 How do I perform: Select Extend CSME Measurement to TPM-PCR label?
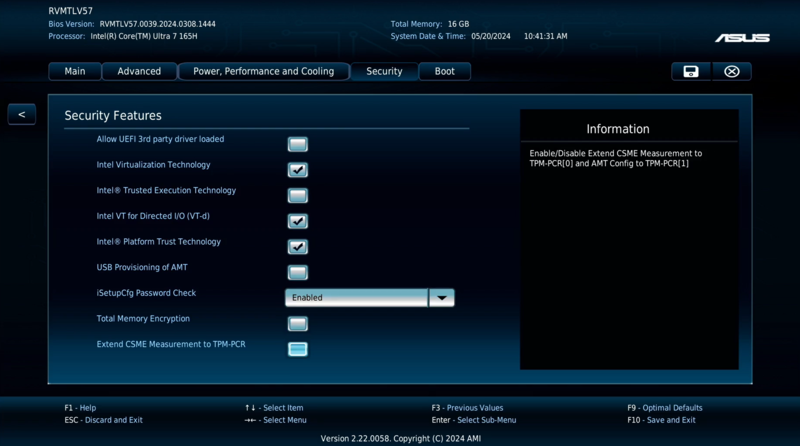[171, 344]
